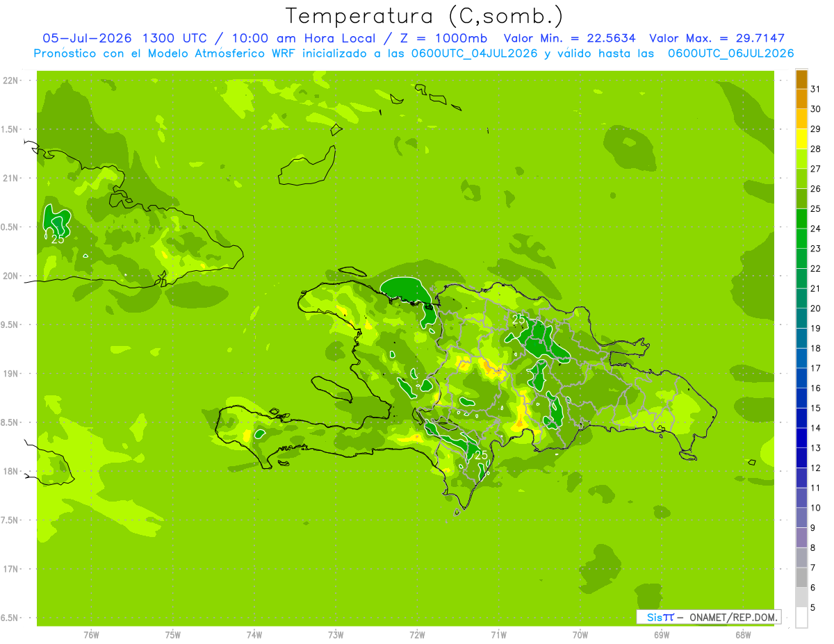Click the "73W" longitude axis label
The image size is (834, 644).
click(336, 635)
